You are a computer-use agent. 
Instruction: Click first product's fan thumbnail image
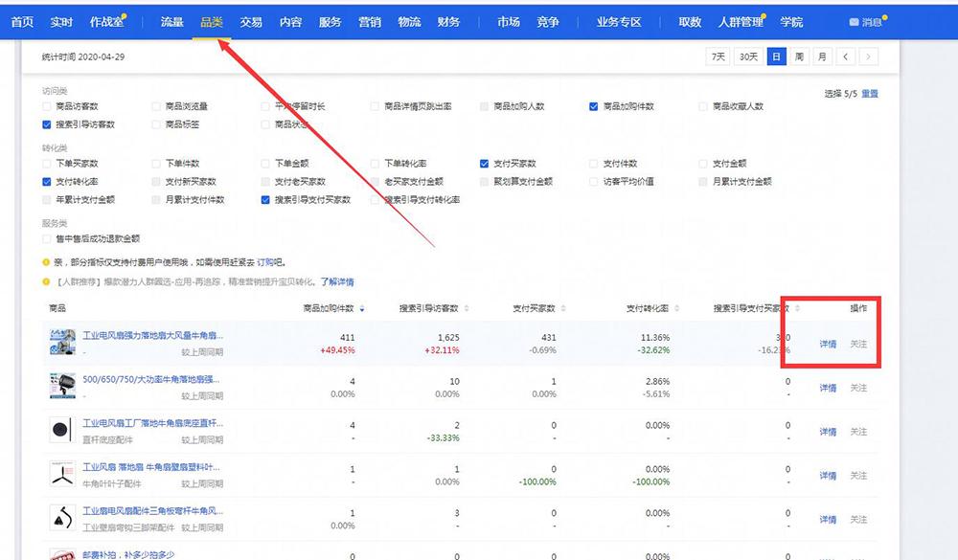(x=62, y=343)
